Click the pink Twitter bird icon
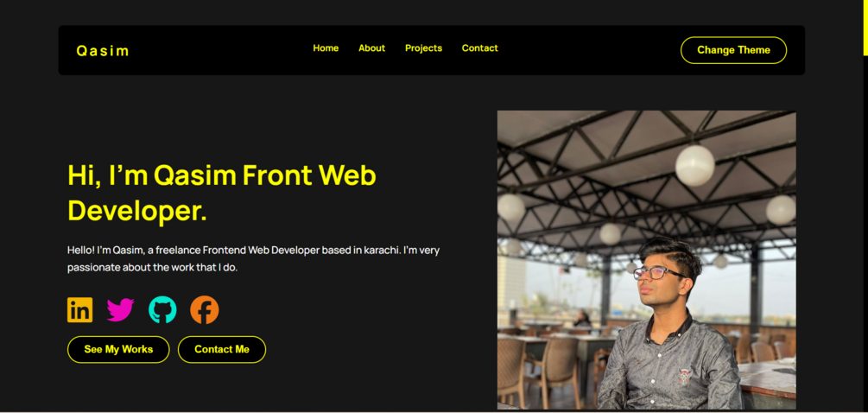 pyautogui.click(x=121, y=310)
